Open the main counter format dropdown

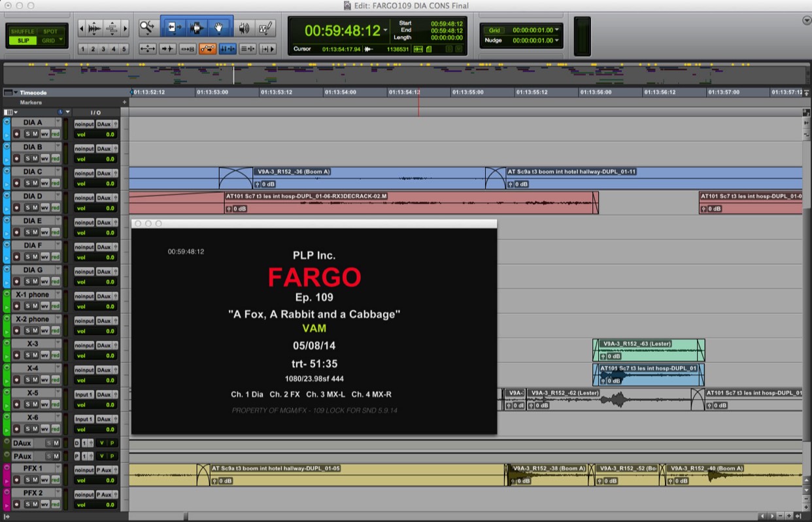tap(386, 30)
